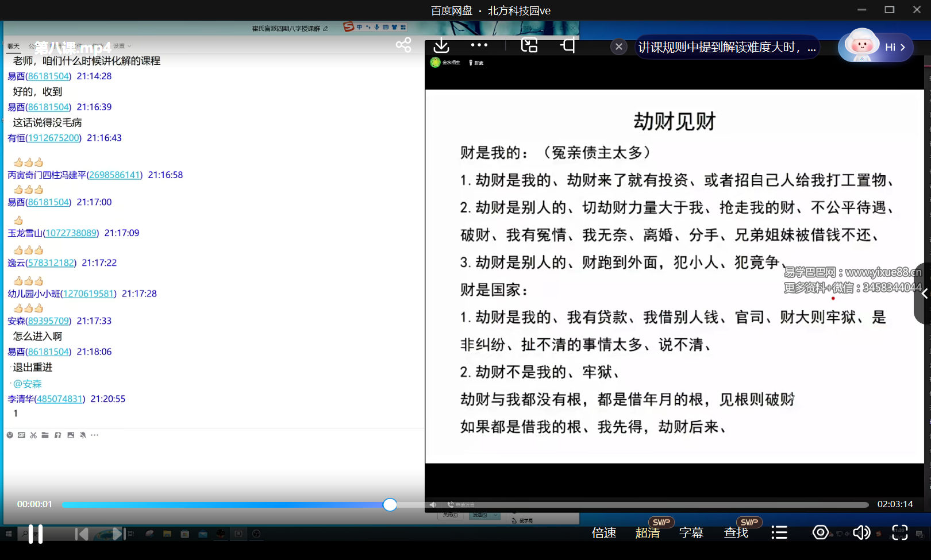Pause the video playback
Viewport: 931px width, 560px height.
(x=36, y=533)
